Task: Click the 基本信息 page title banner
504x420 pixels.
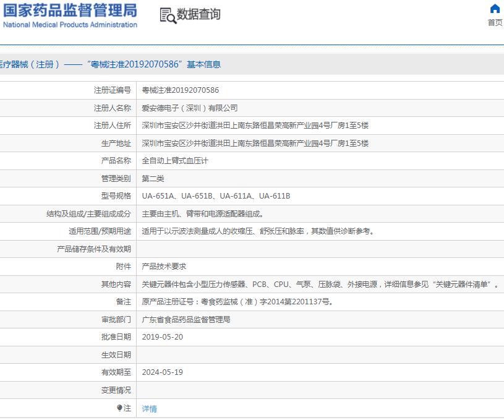Action: 252,64
